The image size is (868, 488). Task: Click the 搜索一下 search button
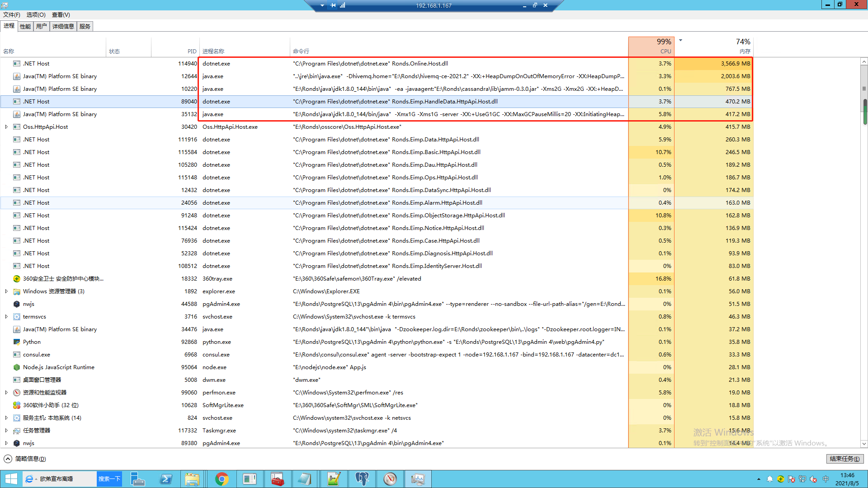pyautogui.click(x=109, y=479)
